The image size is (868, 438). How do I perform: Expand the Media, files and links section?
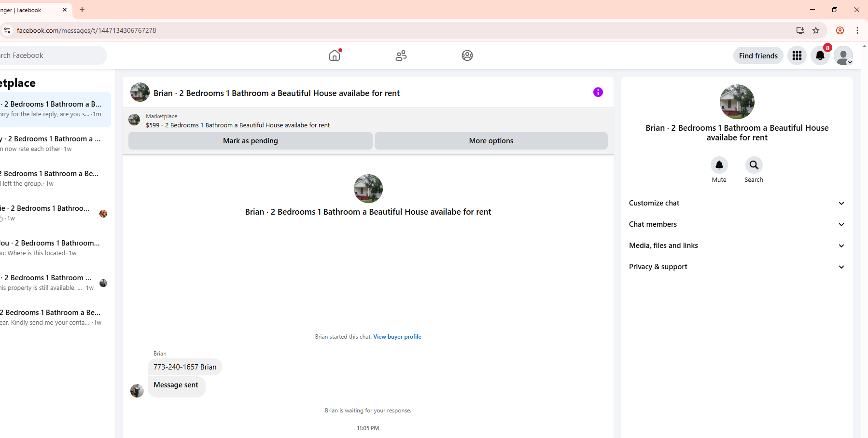(x=737, y=246)
